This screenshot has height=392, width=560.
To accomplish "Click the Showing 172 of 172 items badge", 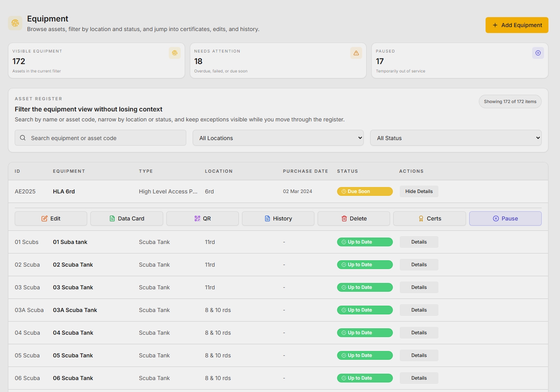I will 510,101.
